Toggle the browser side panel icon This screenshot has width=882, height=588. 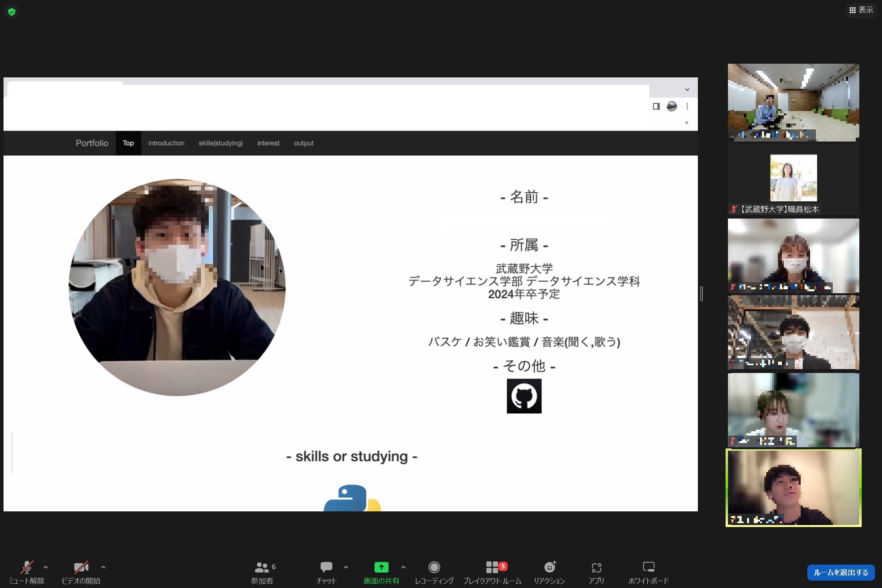(656, 106)
